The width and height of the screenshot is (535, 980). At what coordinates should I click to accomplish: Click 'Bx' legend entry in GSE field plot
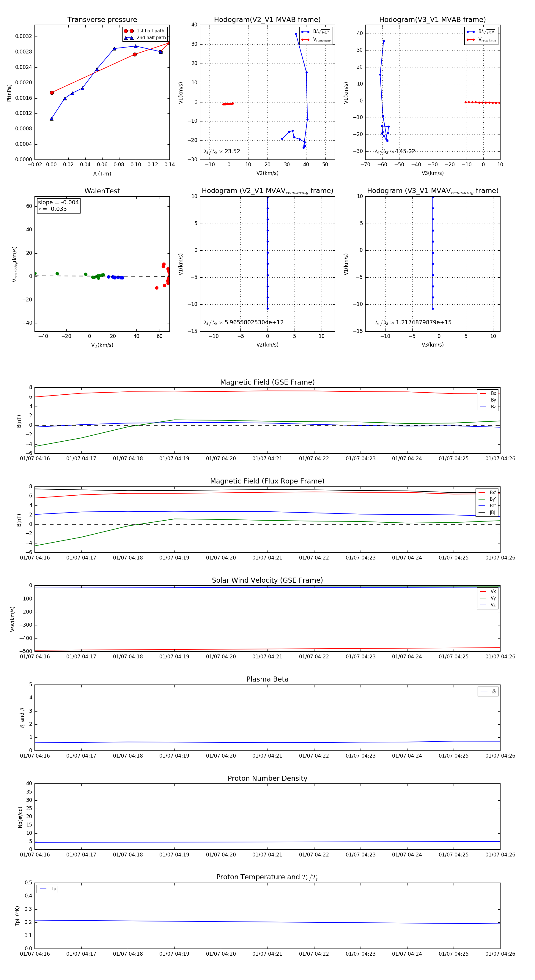tap(488, 393)
